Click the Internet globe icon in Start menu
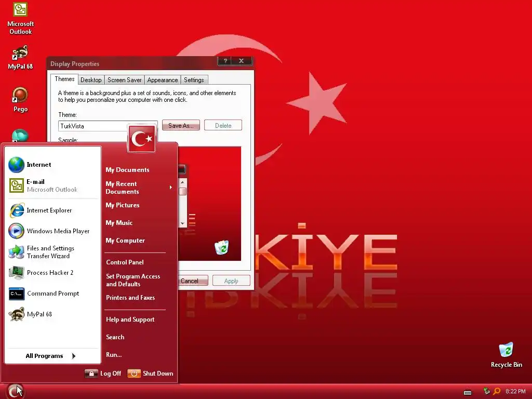This screenshot has height=399, width=532. click(x=16, y=165)
